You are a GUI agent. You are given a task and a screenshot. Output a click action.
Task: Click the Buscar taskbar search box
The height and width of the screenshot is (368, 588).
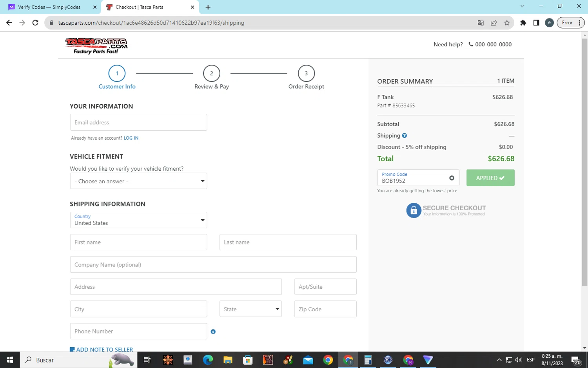78,360
